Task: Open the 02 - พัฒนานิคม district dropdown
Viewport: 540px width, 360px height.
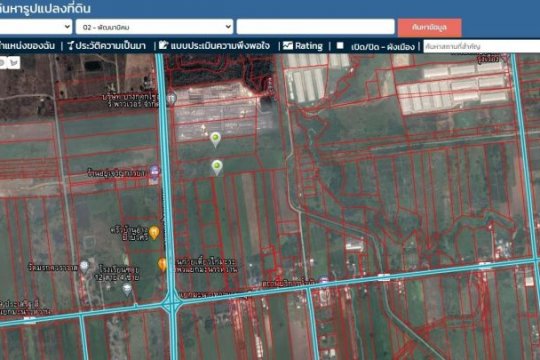Action: (x=154, y=27)
